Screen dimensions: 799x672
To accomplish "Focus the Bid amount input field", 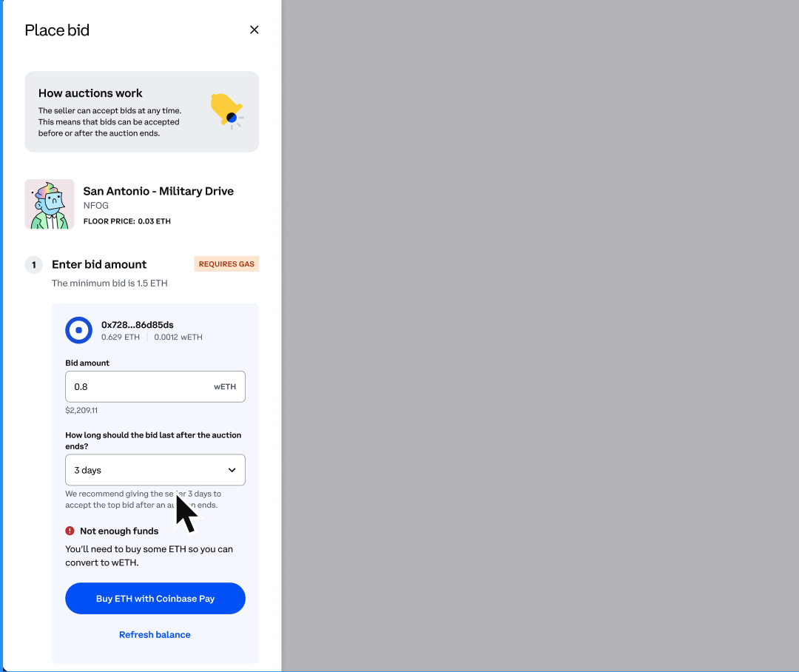I will point(155,386).
